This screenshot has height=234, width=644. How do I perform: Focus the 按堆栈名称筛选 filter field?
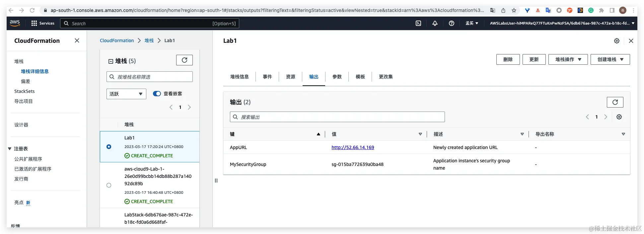pos(150,77)
